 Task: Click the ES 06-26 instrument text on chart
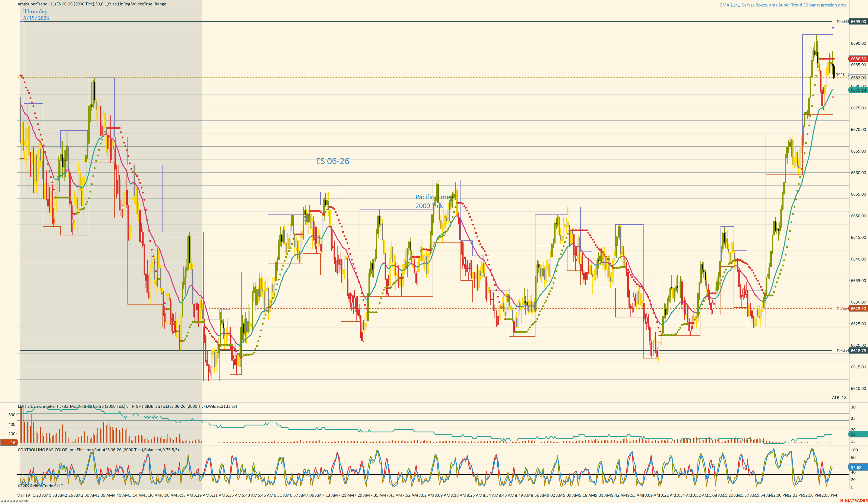333,161
